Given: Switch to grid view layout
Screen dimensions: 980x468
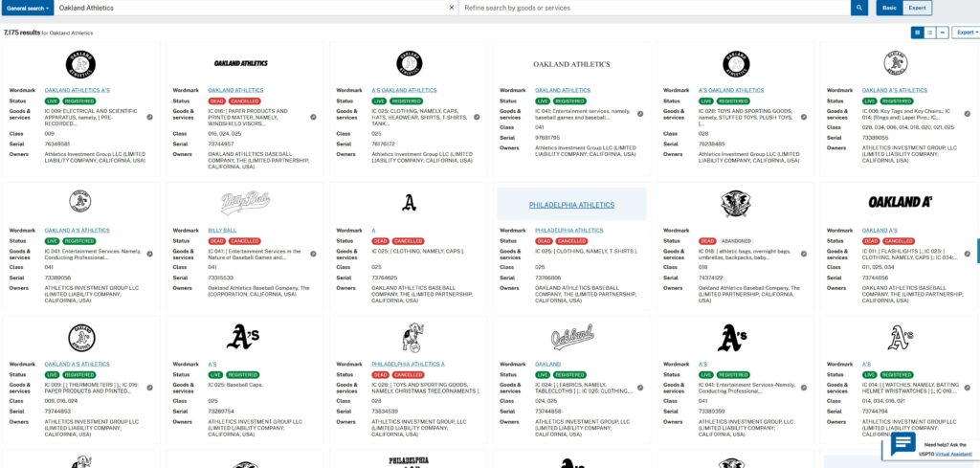Looking at the screenshot, I should click(x=917, y=32).
